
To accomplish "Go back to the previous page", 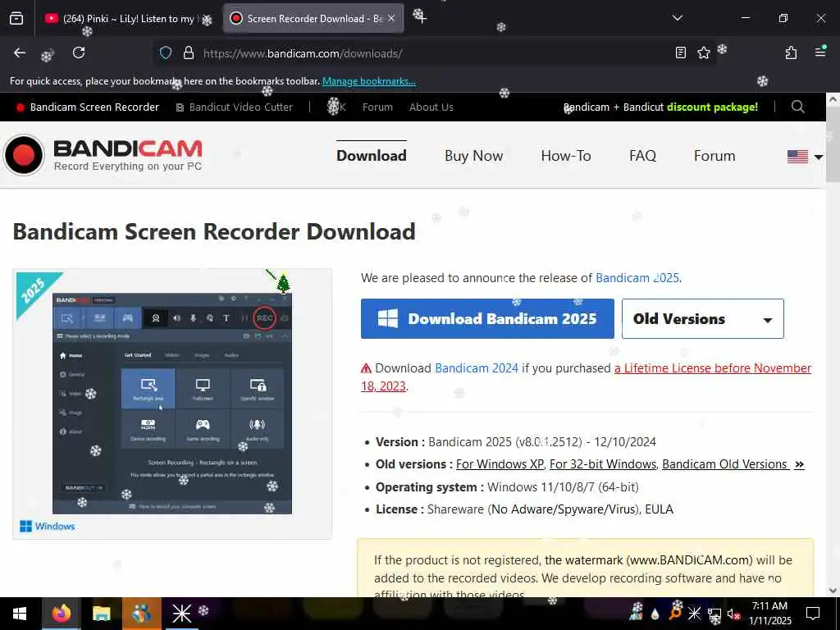I will pos(20,53).
